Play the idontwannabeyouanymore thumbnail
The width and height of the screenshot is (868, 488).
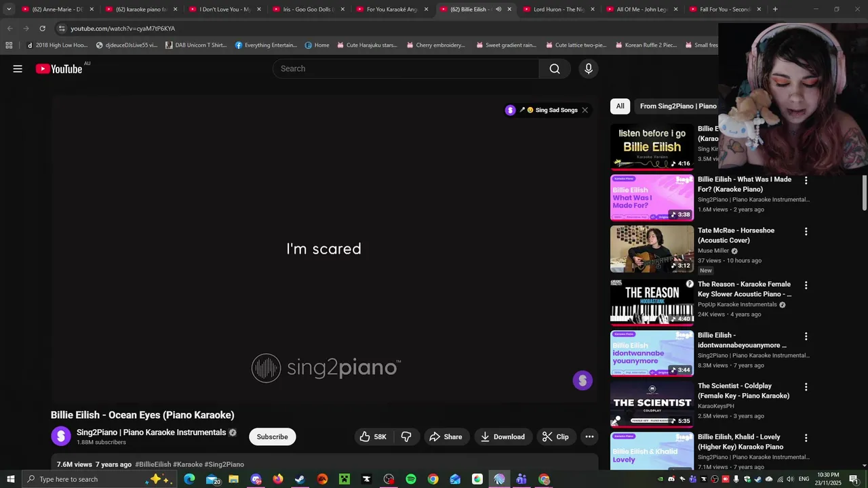[x=652, y=353]
